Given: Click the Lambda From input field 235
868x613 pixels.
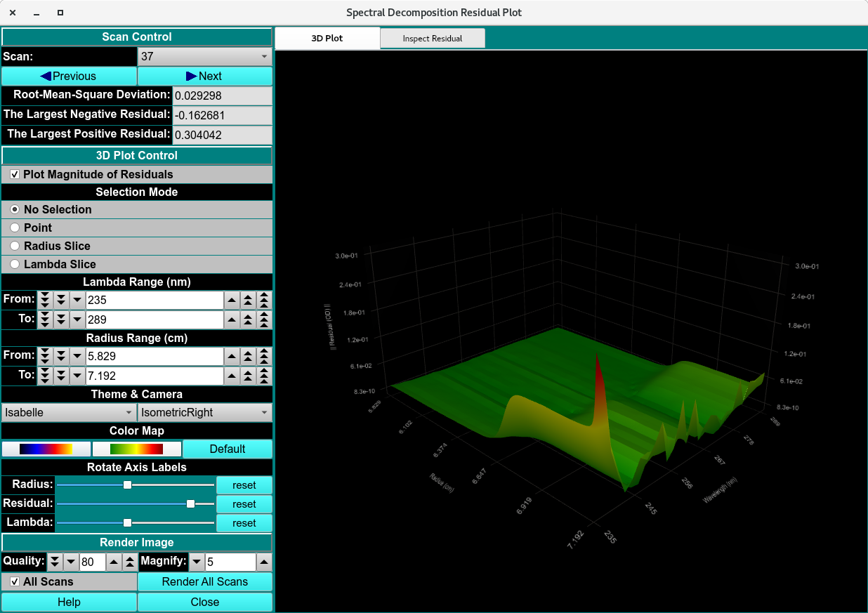Looking at the screenshot, I should pos(154,300).
